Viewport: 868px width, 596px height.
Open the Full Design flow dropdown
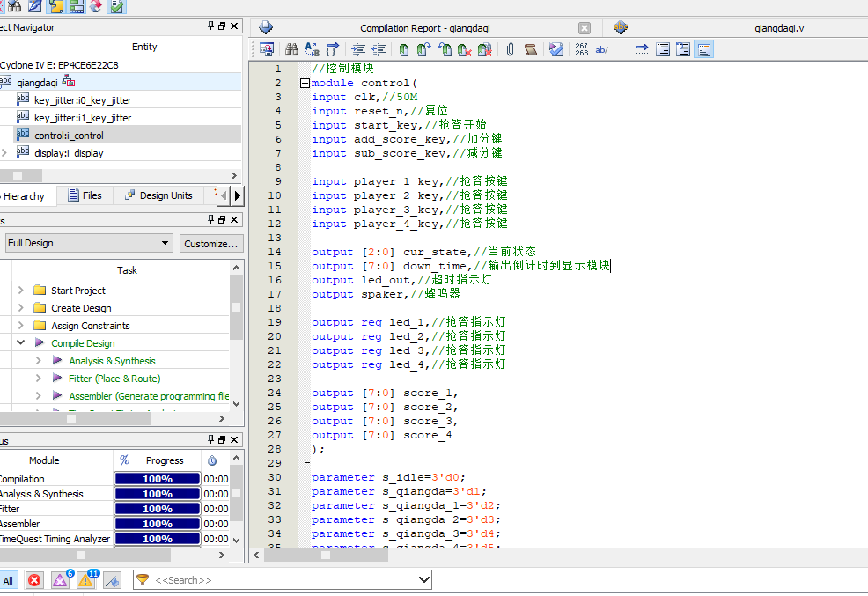[89, 243]
